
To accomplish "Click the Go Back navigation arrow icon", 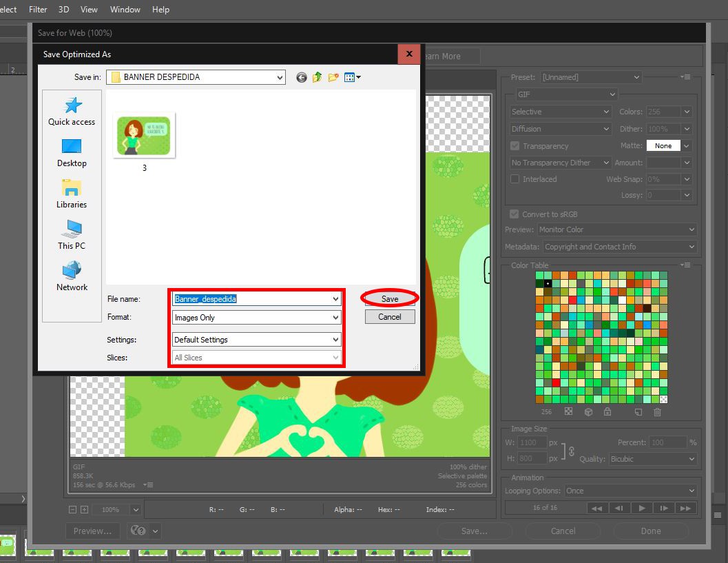I will [302, 78].
